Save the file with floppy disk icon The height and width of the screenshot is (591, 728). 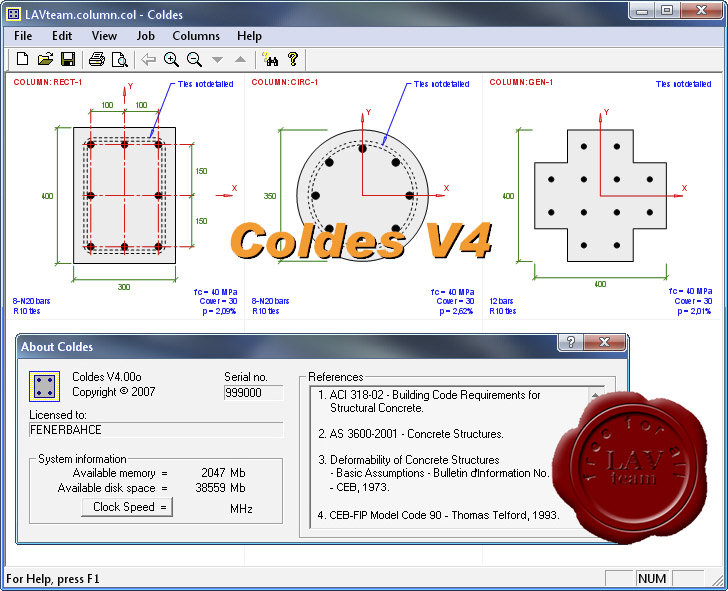coord(68,59)
